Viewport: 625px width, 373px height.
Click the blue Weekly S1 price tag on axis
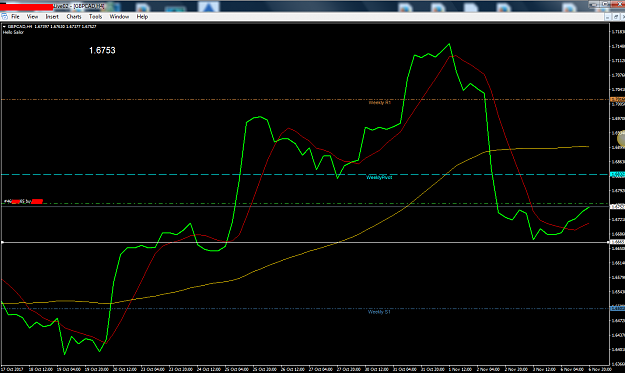coord(617,308)
